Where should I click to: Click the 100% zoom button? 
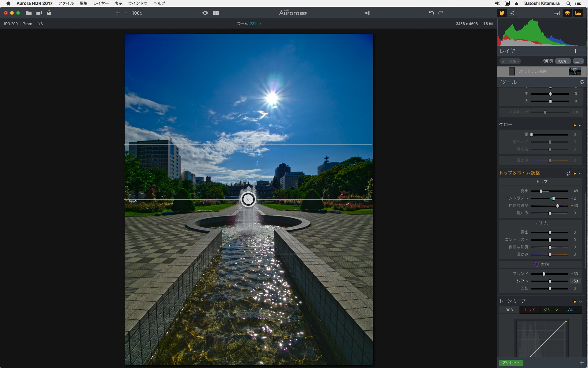137,13
